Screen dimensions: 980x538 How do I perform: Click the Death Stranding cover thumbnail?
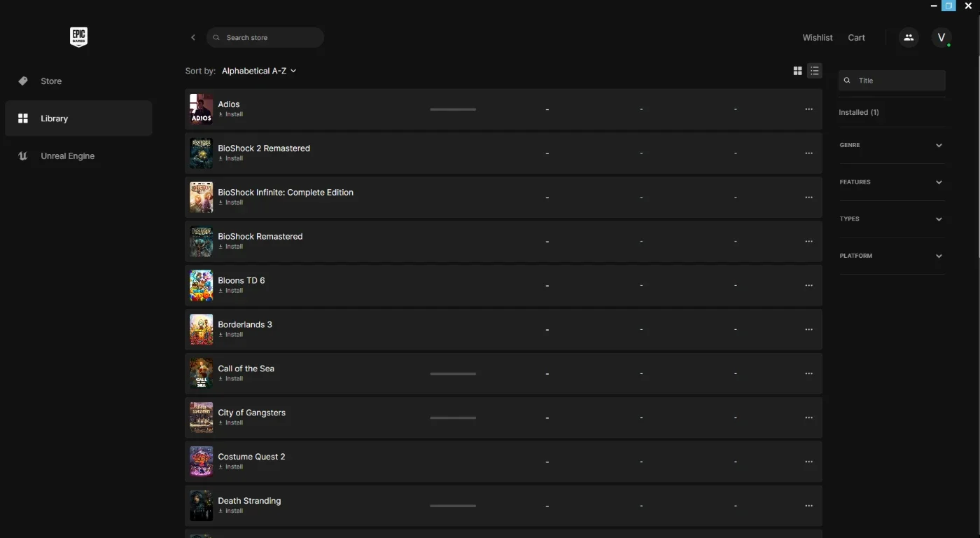[x=201, y=506]
